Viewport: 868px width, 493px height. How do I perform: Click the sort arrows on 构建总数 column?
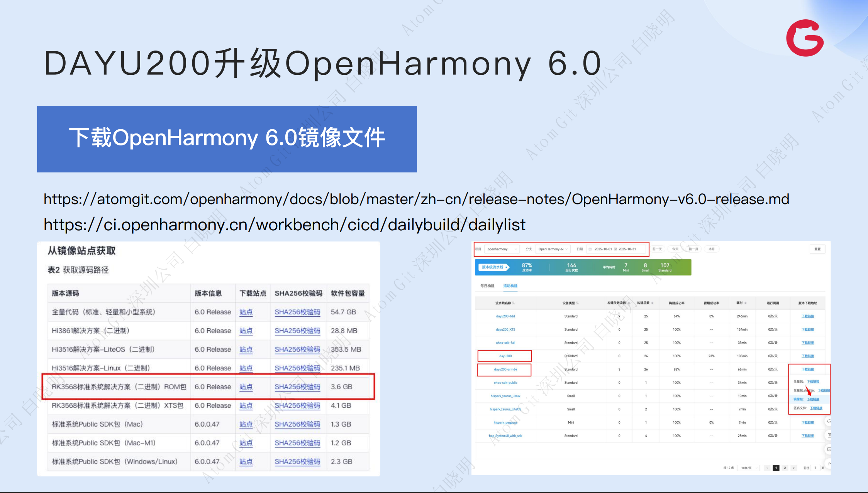pyautogui.click(x=653, y=303)
